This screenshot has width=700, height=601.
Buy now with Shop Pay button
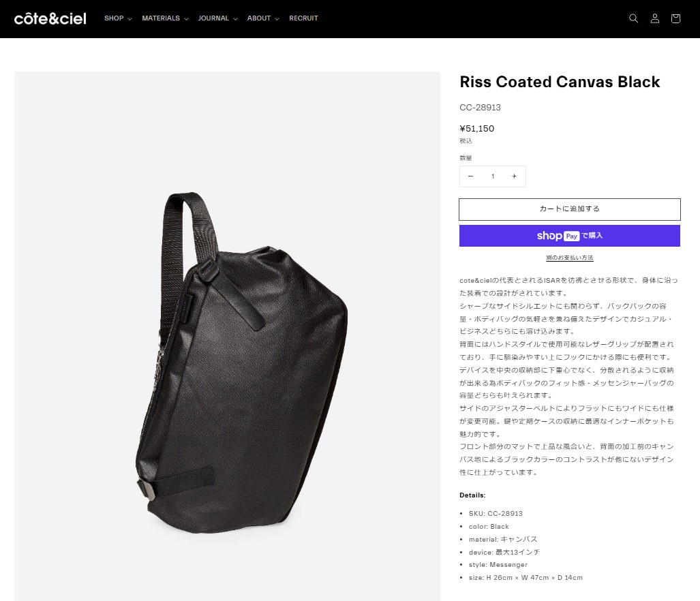click(570, 236)
